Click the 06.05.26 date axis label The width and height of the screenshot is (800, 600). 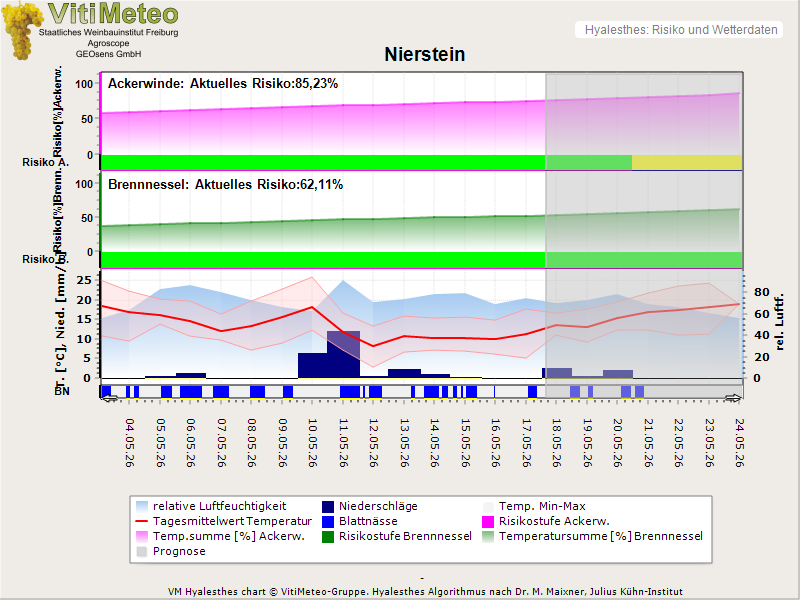tap(190, 443)
